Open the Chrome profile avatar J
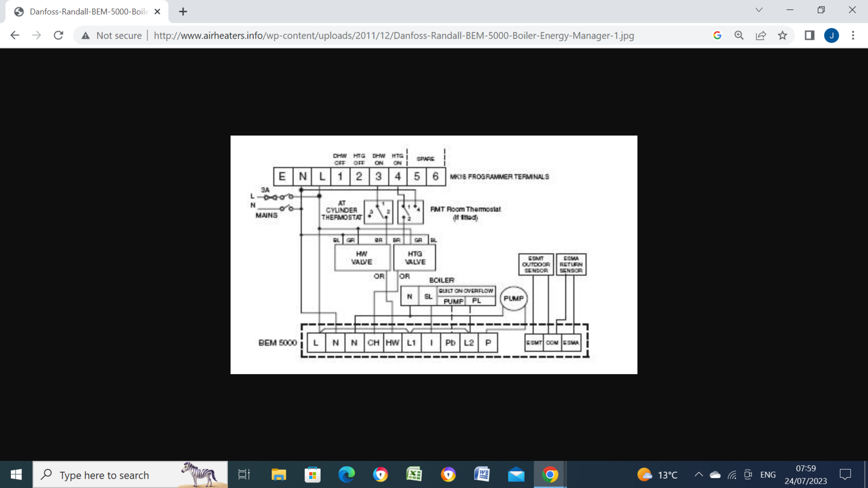The image size is (868, 488). coord(831,35)
